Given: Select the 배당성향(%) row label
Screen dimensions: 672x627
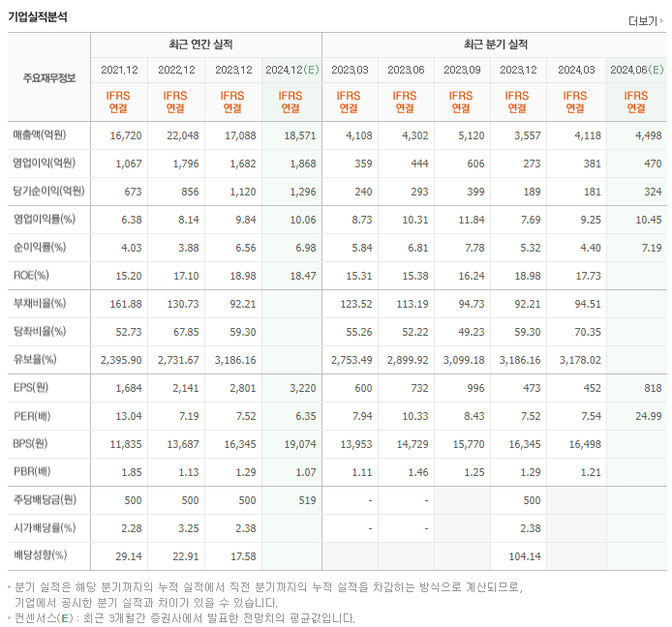Looking at the screenshot, I should (x=40, y=555).
